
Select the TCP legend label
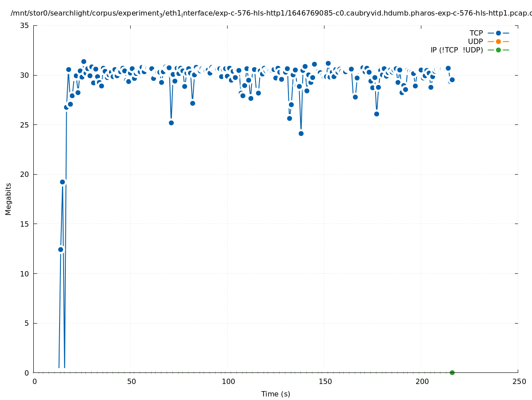pyautogui.click(x=476, y=33)
